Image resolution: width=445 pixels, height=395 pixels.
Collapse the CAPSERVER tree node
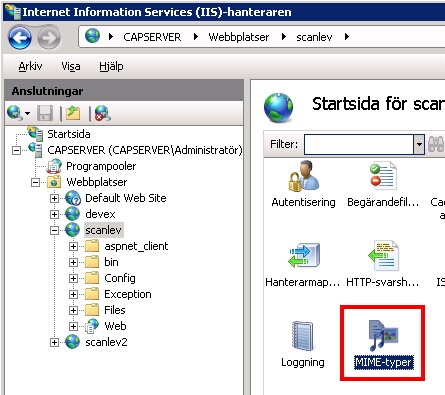tap(16, 150)
